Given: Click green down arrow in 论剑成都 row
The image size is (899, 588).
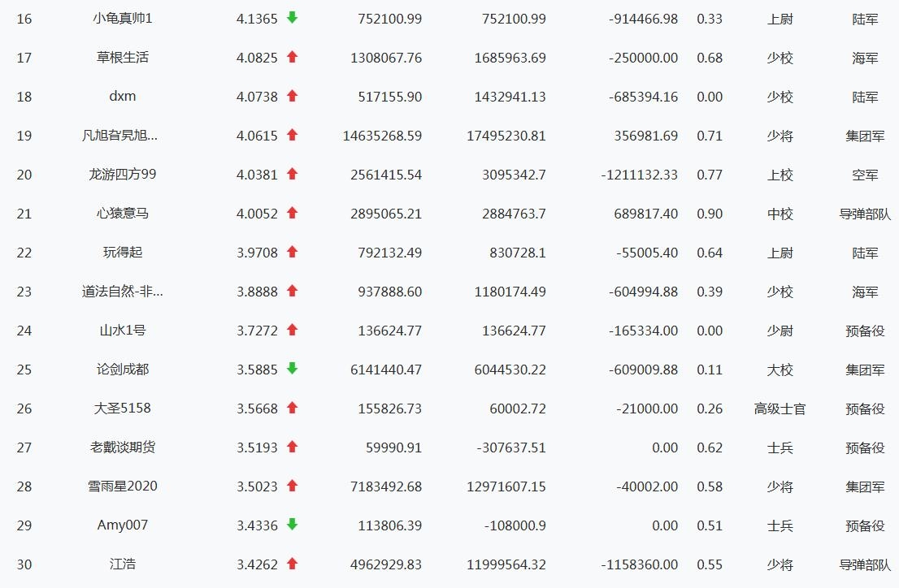Looking at the screenshot, I should [292, 369].
